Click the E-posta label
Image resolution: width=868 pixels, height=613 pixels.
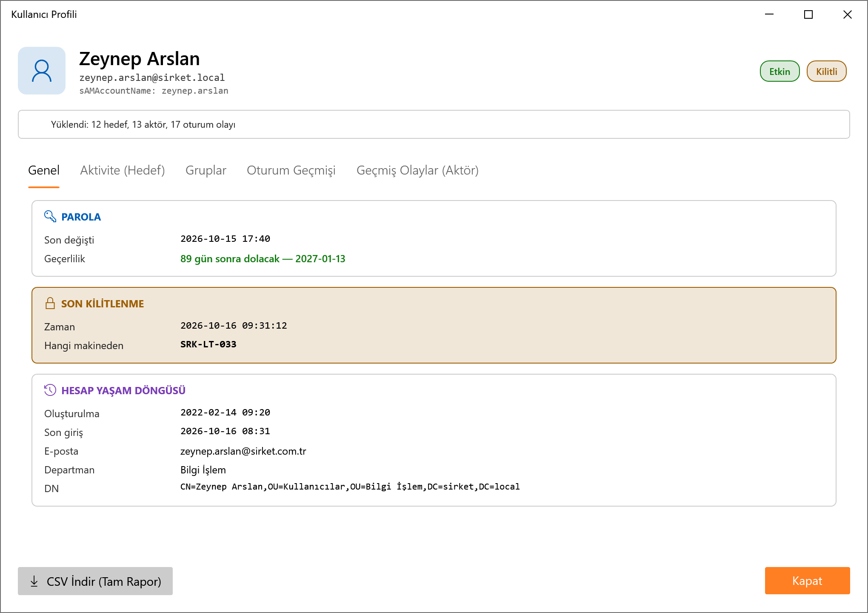(61, 451)
